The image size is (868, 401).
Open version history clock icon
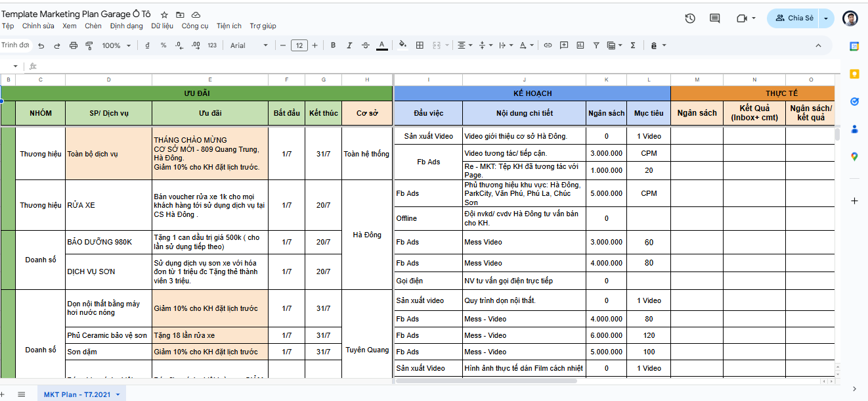[x=689, y=18]
